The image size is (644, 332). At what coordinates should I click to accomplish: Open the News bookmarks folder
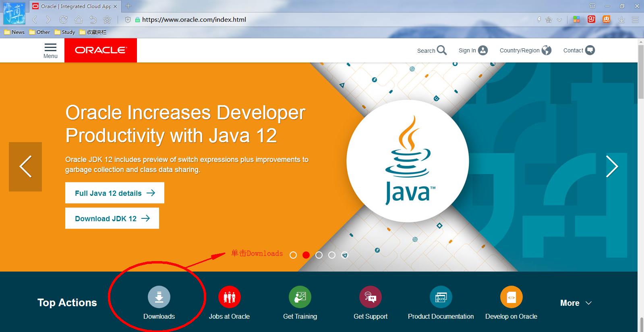(x=14, y=32)
